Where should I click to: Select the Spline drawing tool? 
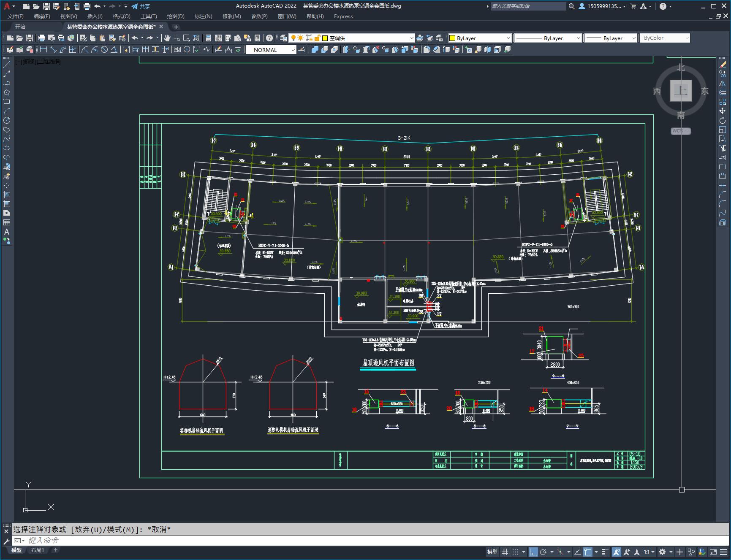pos(7,139)
